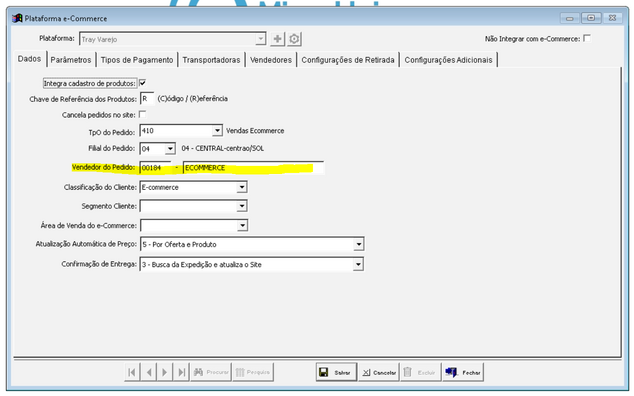
Task: Click the (C)ódigo / (R)eferência hint text
Action: pyautogui.click(x=192, y=99)
